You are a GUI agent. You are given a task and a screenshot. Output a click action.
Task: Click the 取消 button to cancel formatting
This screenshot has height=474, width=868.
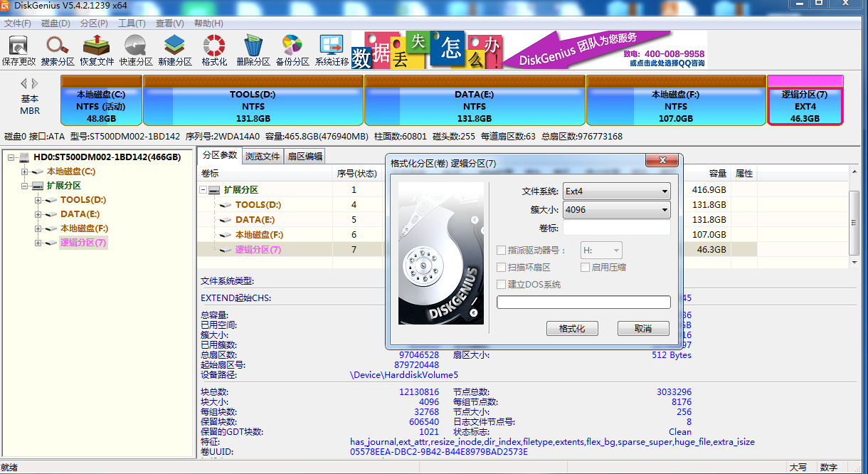click(643, 329)
